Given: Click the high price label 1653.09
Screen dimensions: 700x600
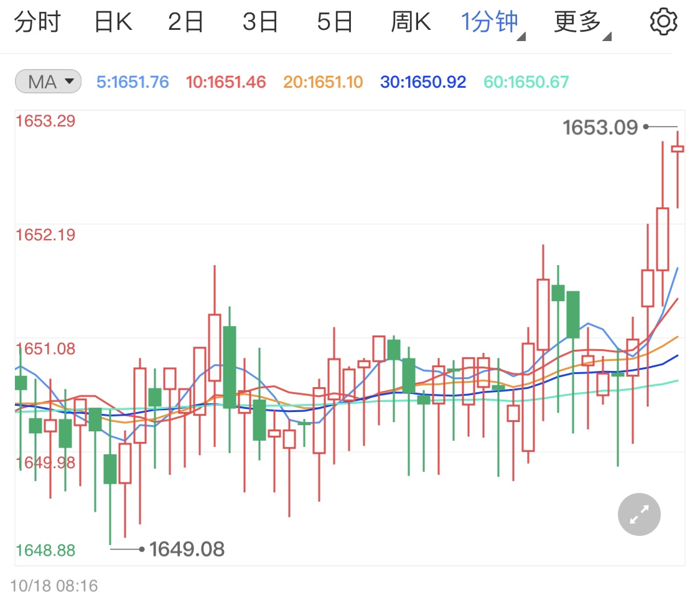Looking at the screenshot, I should click(x=600, y=128).
